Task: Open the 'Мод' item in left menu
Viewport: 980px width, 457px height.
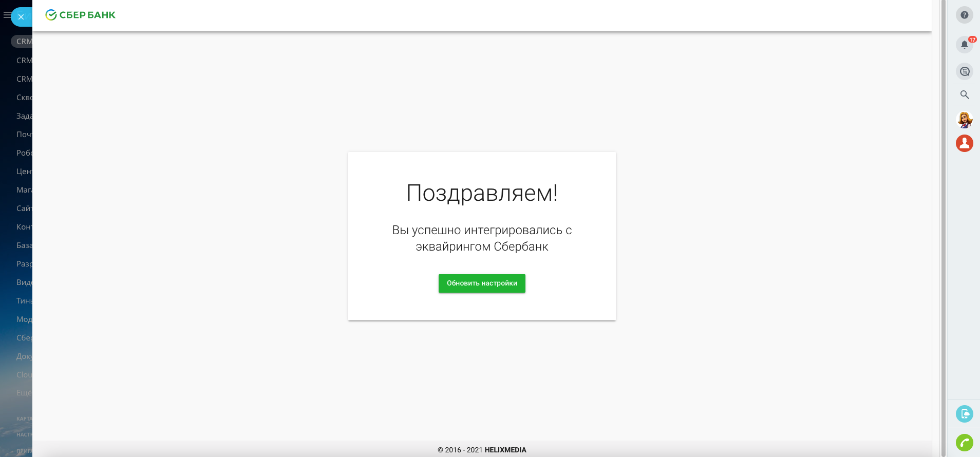Action: (24, 319)
